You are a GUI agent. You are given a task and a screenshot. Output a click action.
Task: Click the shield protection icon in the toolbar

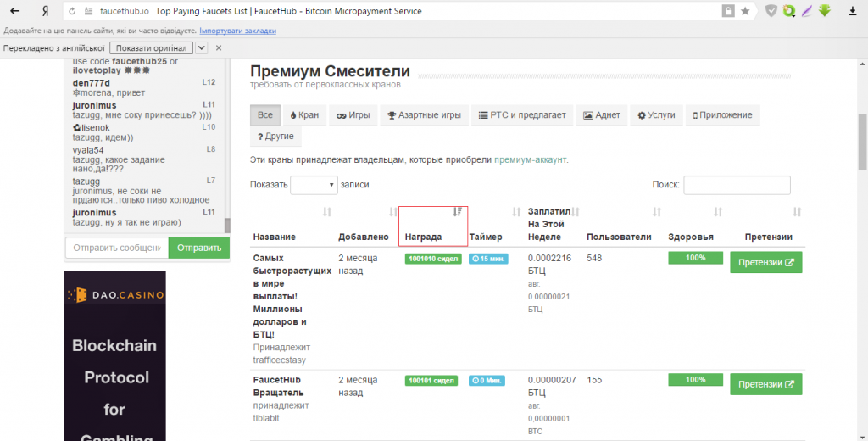pos(771,11)
